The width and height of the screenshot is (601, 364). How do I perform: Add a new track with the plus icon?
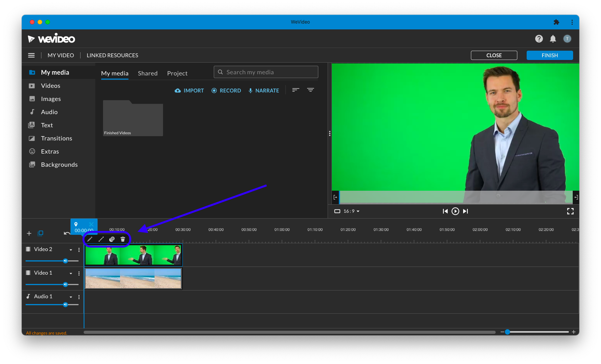pos(29,233)
